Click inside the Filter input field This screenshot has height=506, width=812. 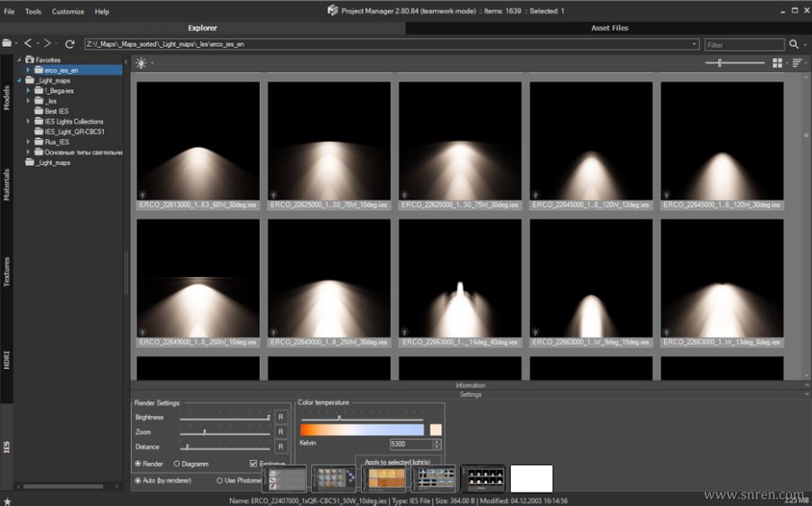coord(744,44)
